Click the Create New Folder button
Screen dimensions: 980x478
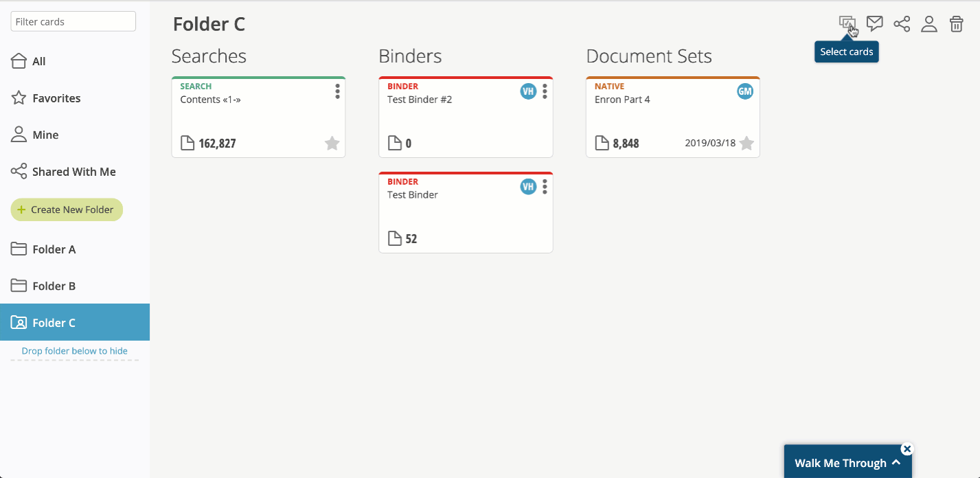67,209
